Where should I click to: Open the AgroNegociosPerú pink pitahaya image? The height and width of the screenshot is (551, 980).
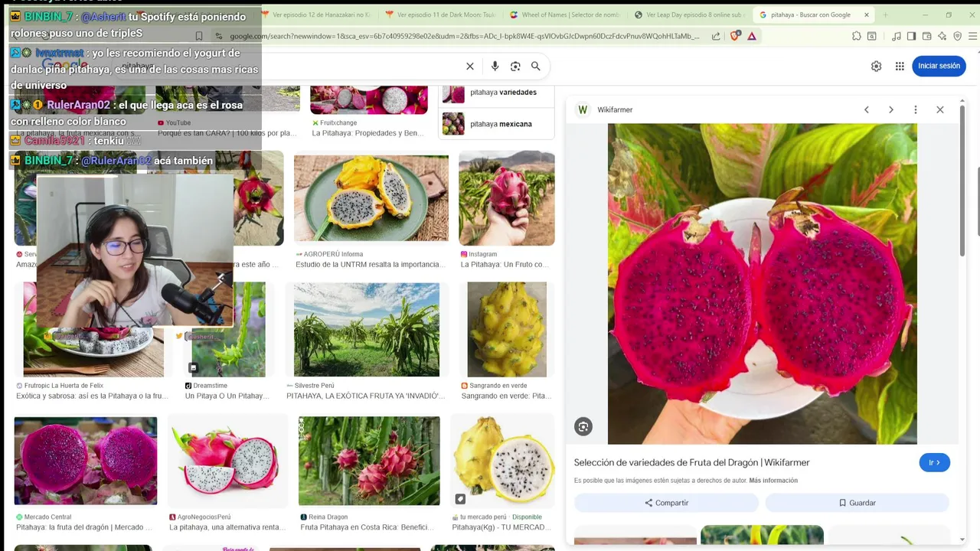click(x=227, y=461)
